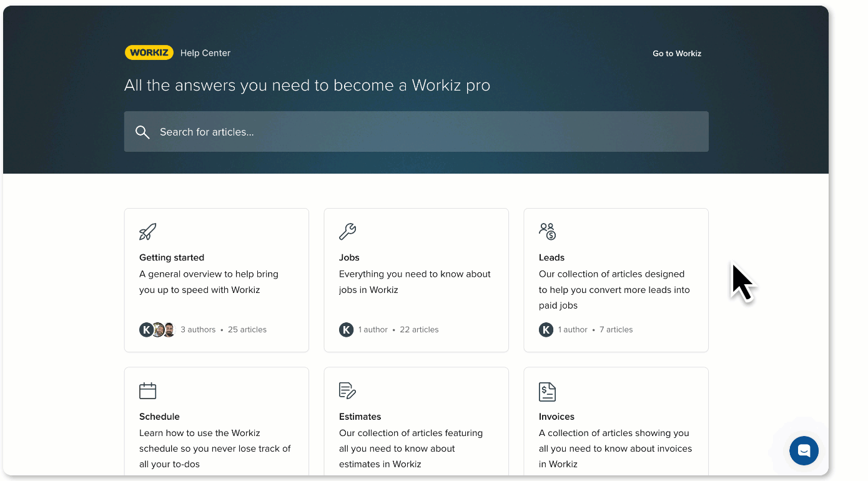Click the Jobs author avatar K

pos(346,330)
